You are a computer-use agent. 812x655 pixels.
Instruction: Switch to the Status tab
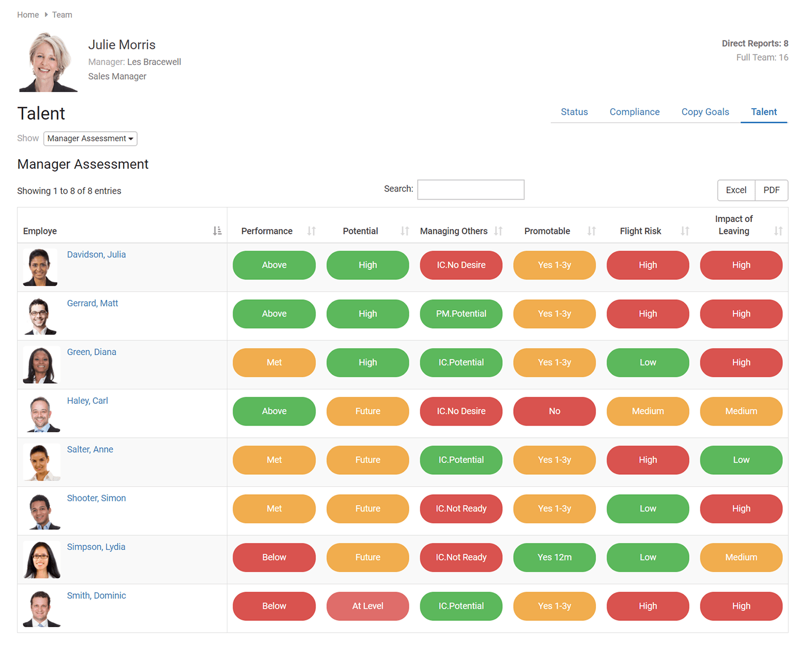(574, 112)
